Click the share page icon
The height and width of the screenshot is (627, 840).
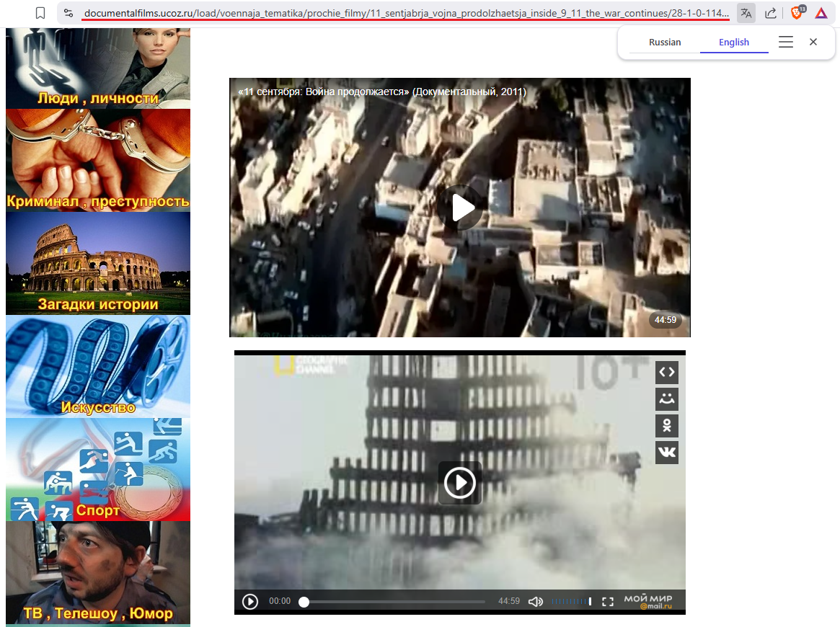pyautogui.click(x=770, y=14)
